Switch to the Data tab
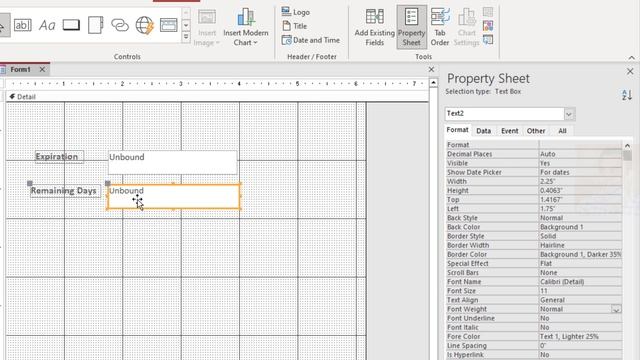The image size is (640, 360). [x=483, y=131]
